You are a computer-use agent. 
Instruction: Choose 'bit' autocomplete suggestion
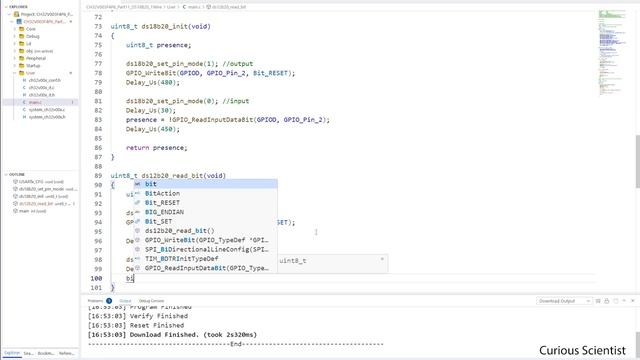click(x=206, y=184)
